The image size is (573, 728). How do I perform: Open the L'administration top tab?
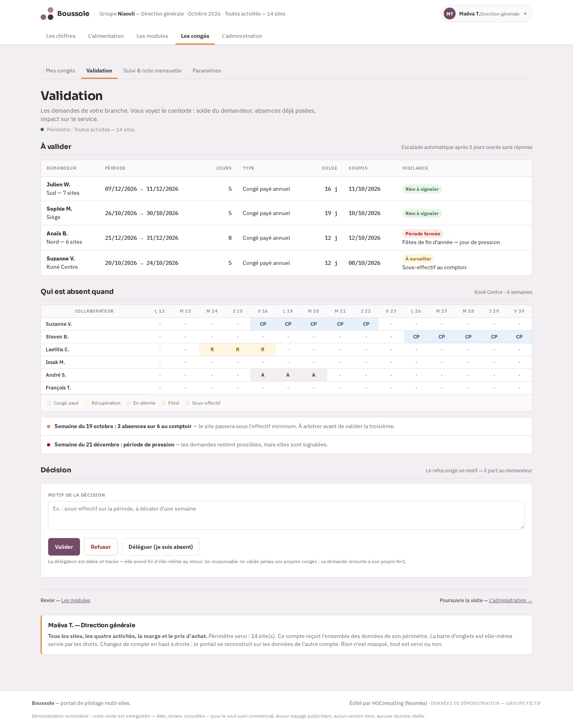click(x=242, y=36)
